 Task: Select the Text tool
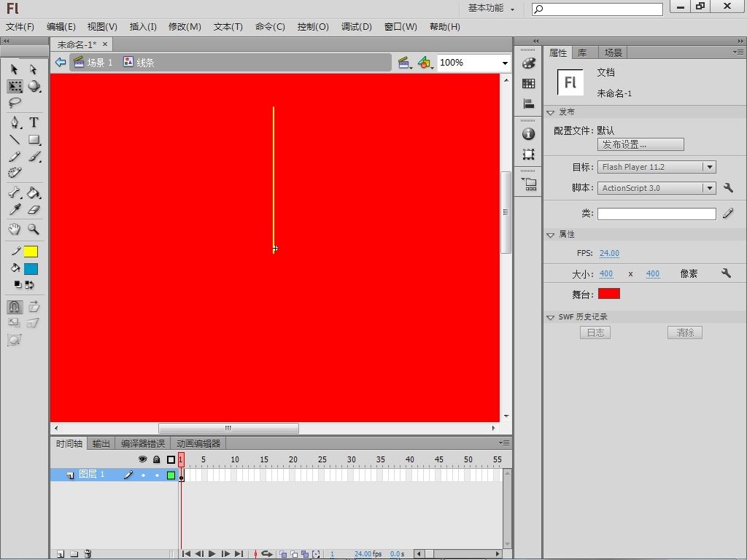(x=34, y=122)
